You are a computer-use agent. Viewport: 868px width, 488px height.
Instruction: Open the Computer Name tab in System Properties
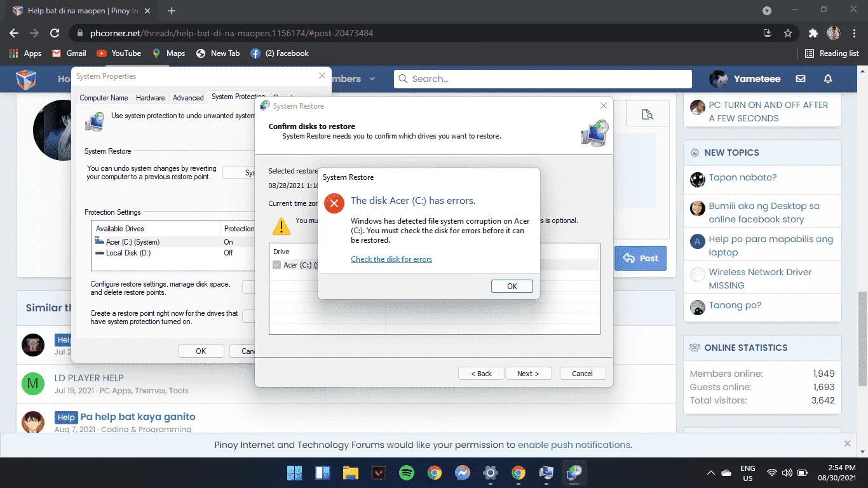tap(104, 98)
